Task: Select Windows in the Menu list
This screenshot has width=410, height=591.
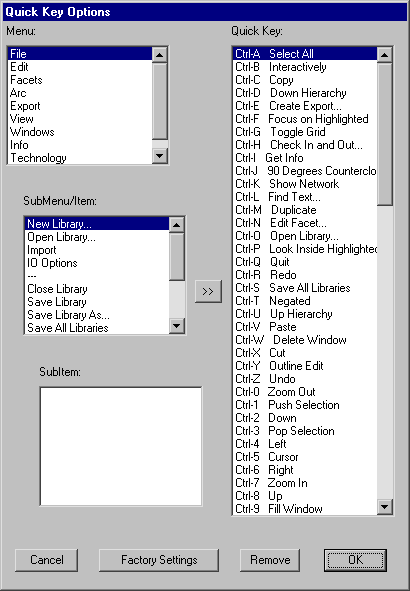Action: click(x=80, y=132)
